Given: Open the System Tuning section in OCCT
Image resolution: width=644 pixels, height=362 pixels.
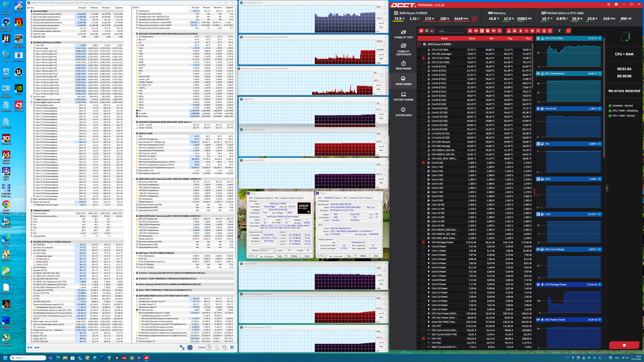Looking at the screenshot, I should tap(404, 97).
